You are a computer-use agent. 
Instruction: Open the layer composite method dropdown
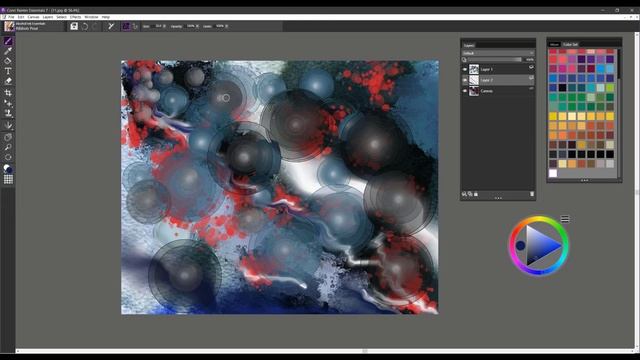498,53
